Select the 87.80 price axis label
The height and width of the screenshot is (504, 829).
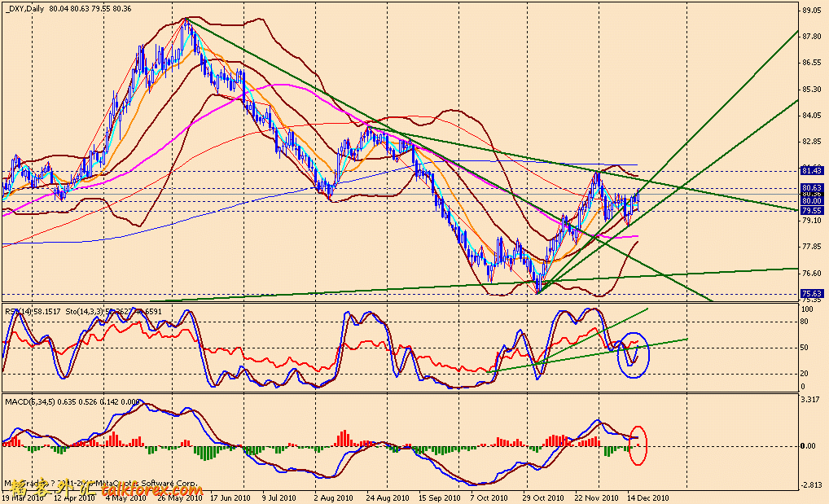point(811,37)
